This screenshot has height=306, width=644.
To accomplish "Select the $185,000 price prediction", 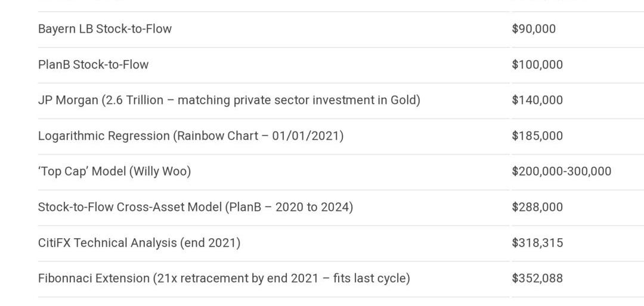I will [x=537, y=136].
